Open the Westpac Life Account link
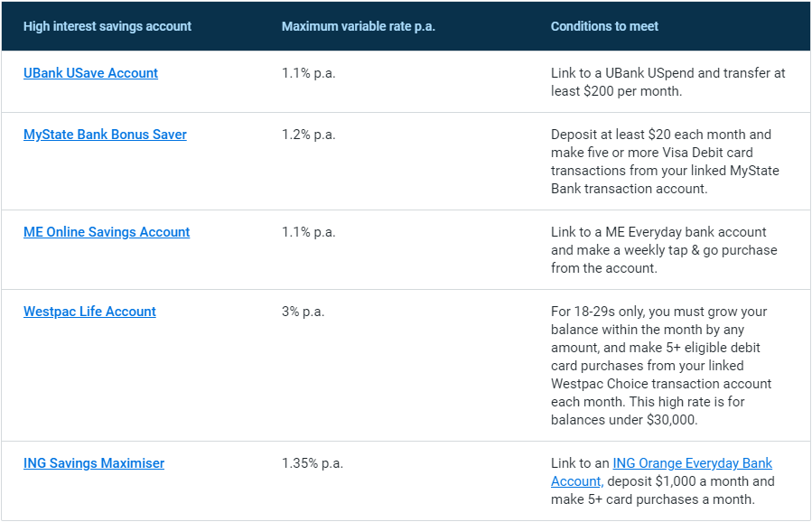Screen dimensions: 812x522 pos(89,312)
